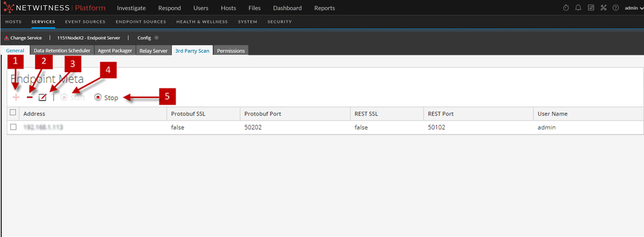Click the Address column header
Screen dimensions: 644x237
click(93, 114)
